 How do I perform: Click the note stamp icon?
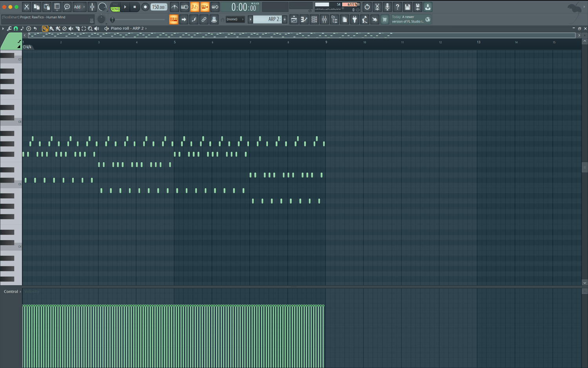[x=22, y=29]
